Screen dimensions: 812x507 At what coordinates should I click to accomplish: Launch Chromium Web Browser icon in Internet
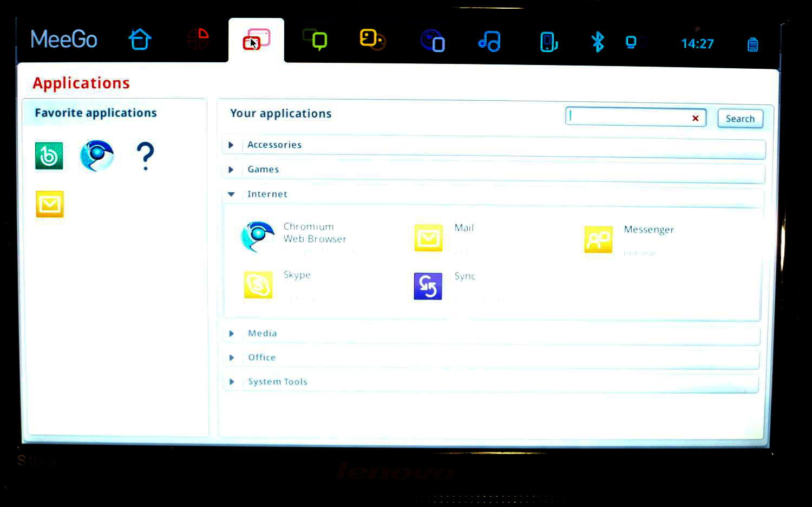258,237
